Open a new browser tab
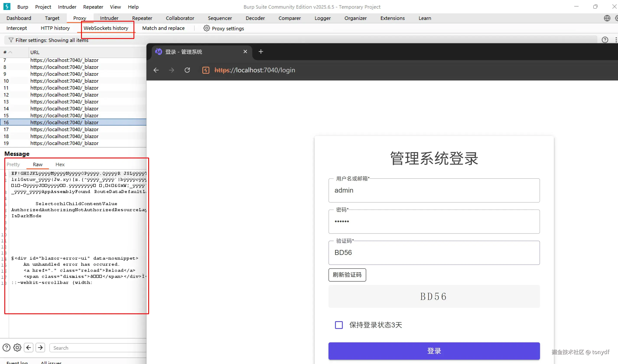The width and height of the screenshot is (618, 364). coord(261,52)
